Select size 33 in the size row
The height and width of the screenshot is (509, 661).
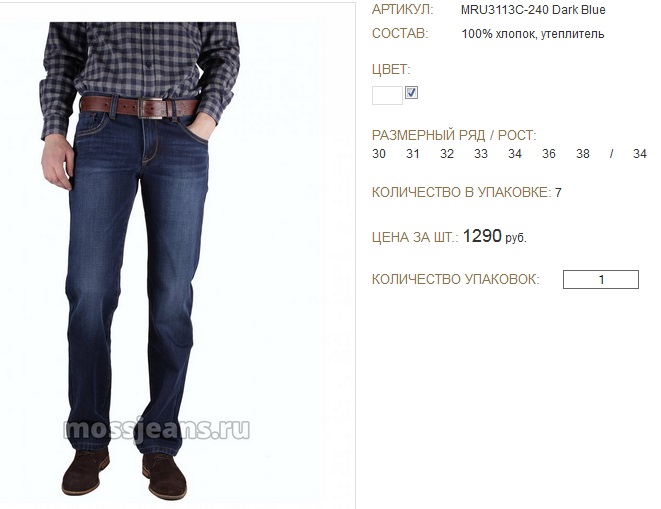click(x=481, y=154)
